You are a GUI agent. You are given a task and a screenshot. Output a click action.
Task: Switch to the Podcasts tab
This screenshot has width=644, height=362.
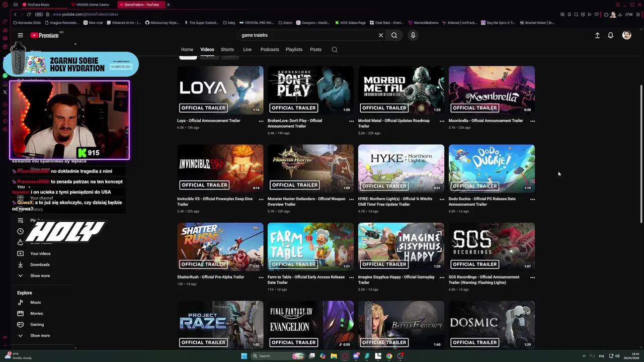coord(270,49)
